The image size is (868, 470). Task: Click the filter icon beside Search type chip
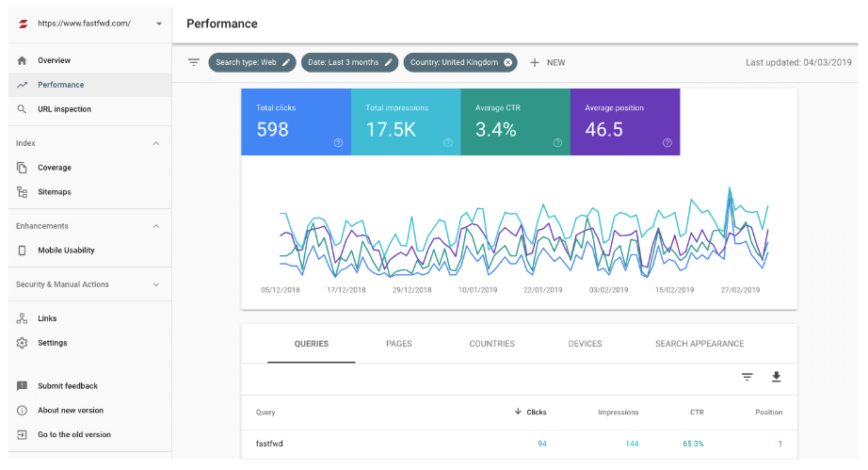[x=194, y=62]
